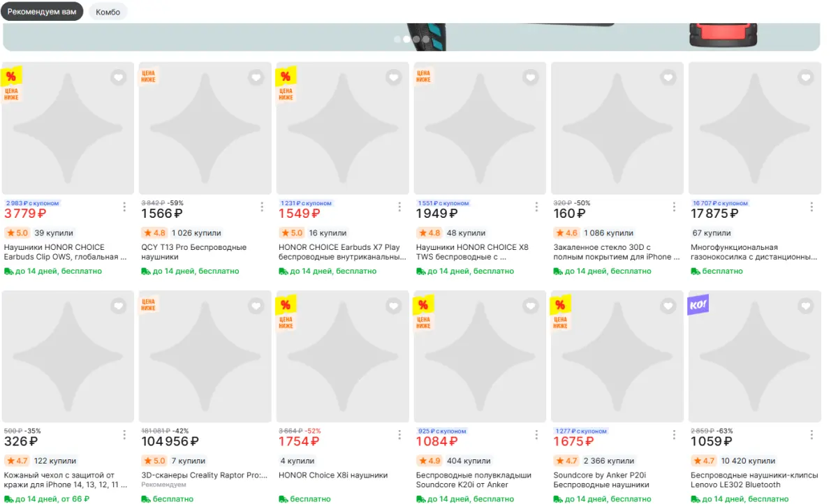This screenshot has height=504, width=838.
Task: Click ЦЕНА НИЖЕ badge on QCY T13 Pro
Action: coord(148,75)
